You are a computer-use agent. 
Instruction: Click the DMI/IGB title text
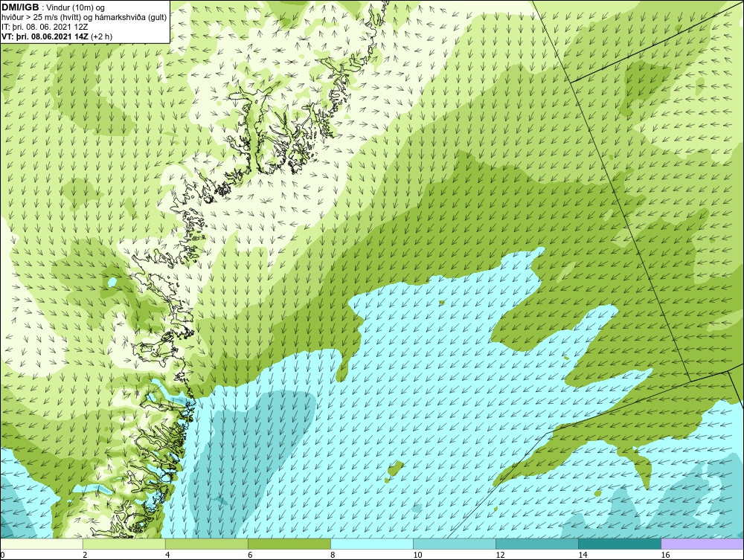click(20, 7)
